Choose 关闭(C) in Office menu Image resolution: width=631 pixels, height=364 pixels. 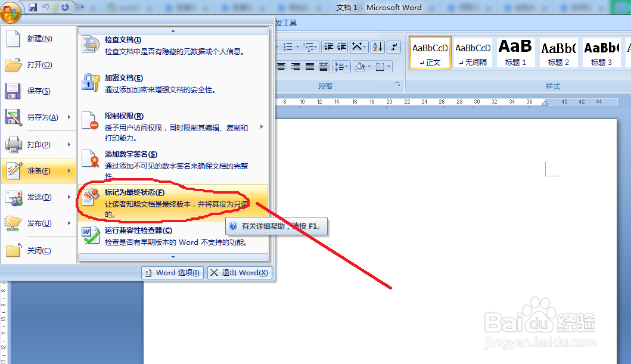(39, 251)
